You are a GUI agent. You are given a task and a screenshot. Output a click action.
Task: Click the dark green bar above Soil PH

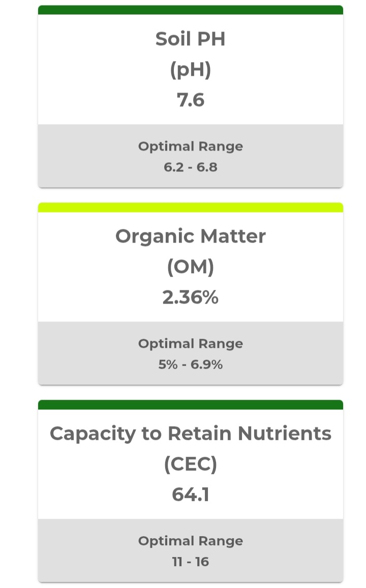(x=190, y=10)
